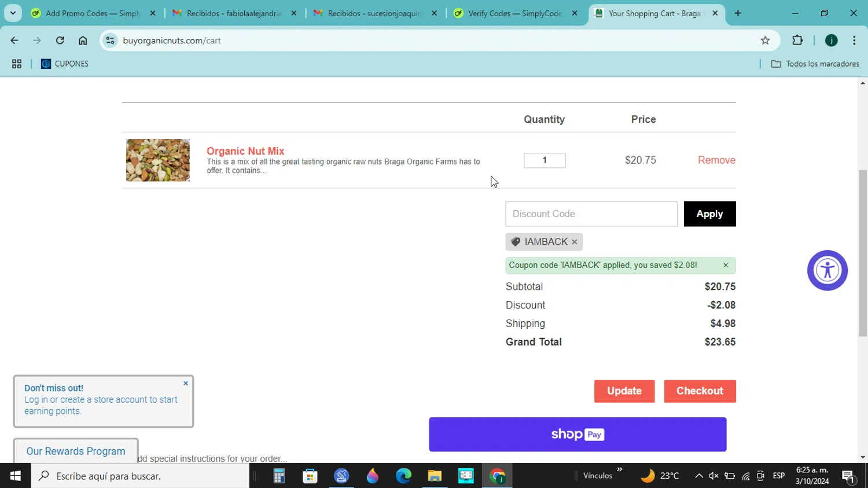
Task: Open the CUPONES bookmark
Action: coord(65,64)
